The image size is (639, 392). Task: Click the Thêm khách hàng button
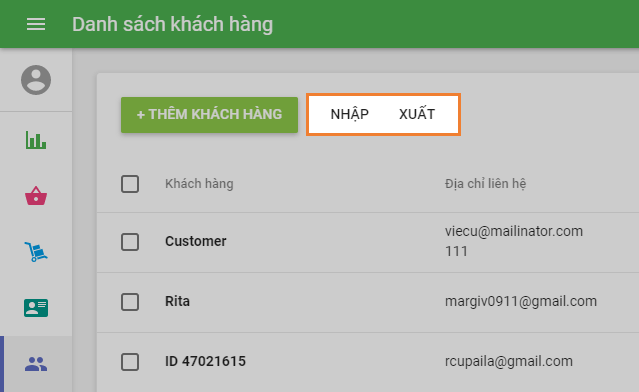click(209, 115)
